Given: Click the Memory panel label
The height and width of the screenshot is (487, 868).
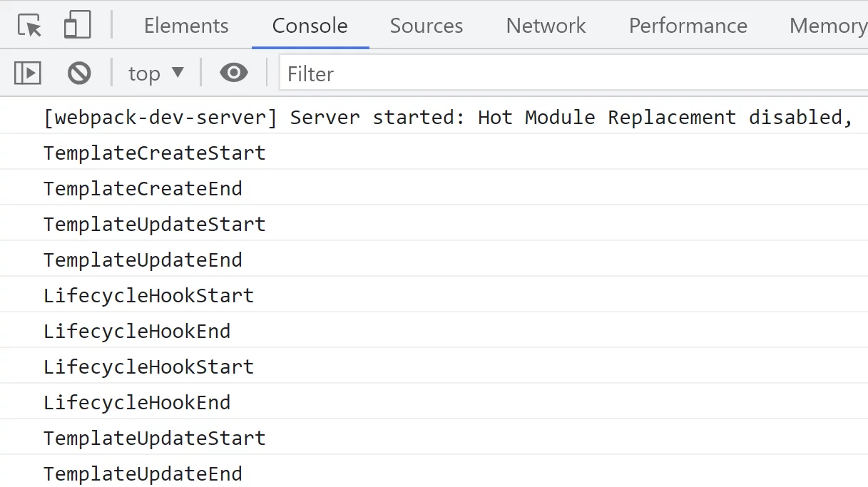Looking at the screenshot, I should [828, 26].
